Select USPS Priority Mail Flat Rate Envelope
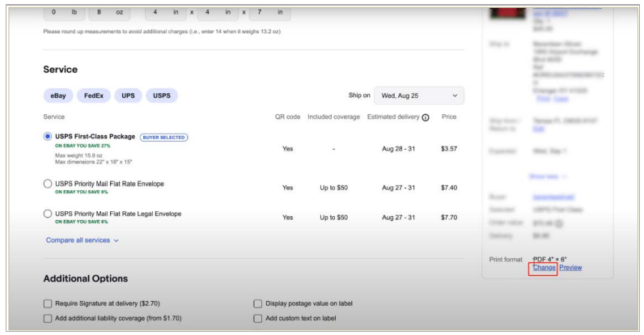644x335 pixels. [x=48, y=184]
